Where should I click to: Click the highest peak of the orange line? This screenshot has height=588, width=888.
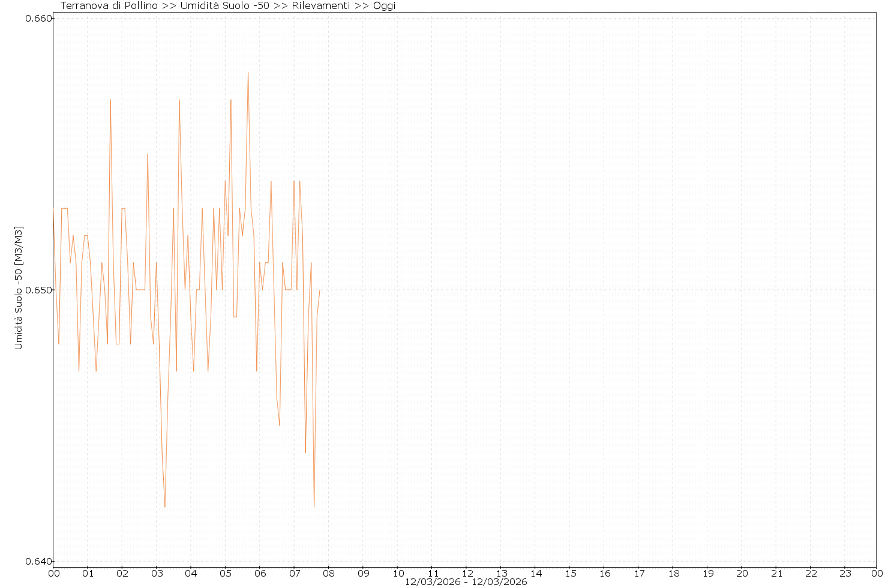[248, 73]
